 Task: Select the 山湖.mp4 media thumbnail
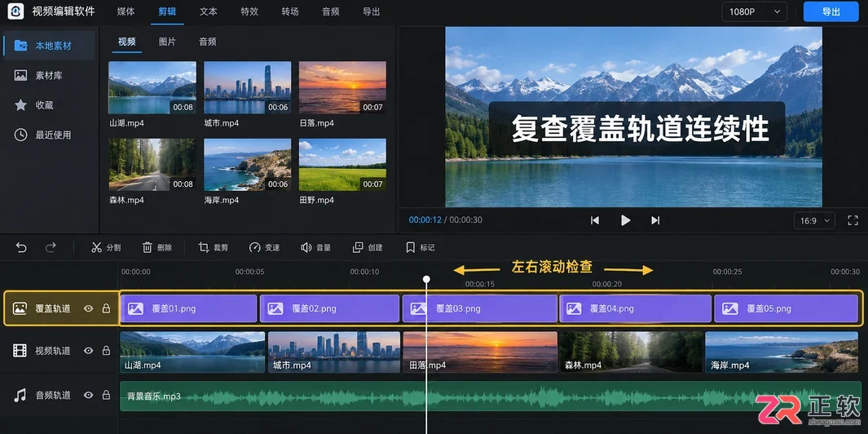(x=152, y=87)
